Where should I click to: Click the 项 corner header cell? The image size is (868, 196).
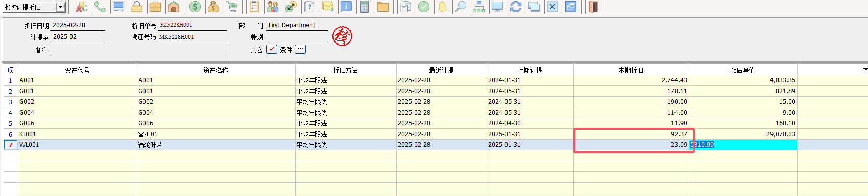click(x=10, y=70)
